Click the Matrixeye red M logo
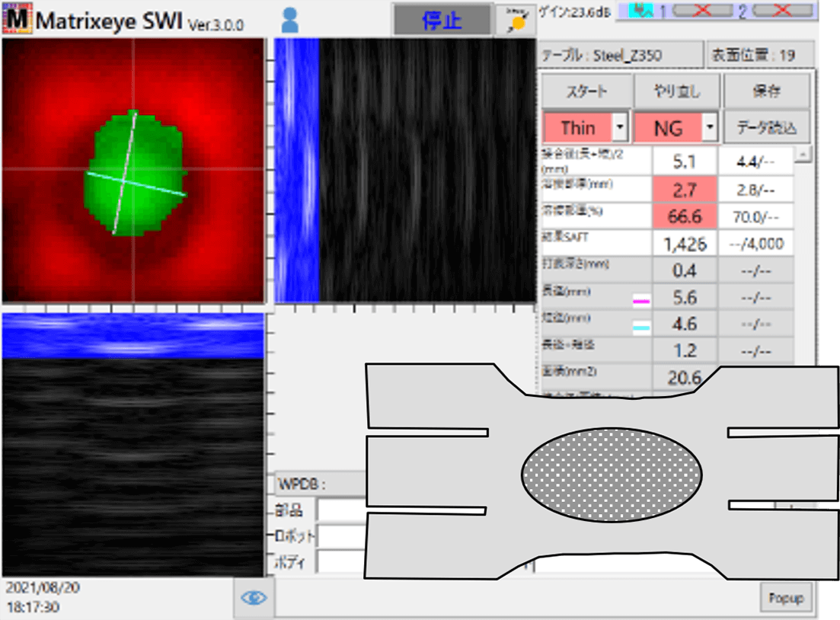This screenshot has width=840, height=620. (16, 20)
